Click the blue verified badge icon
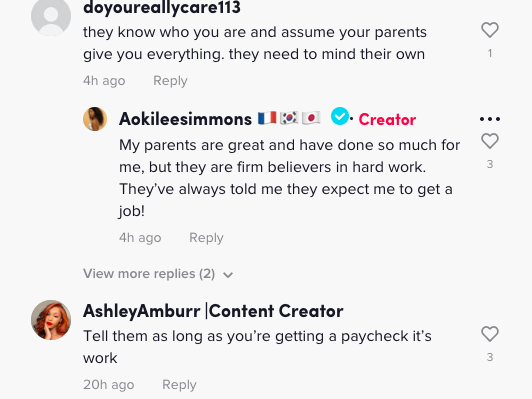This screenshot has width=532, height=399. [340, 116]
